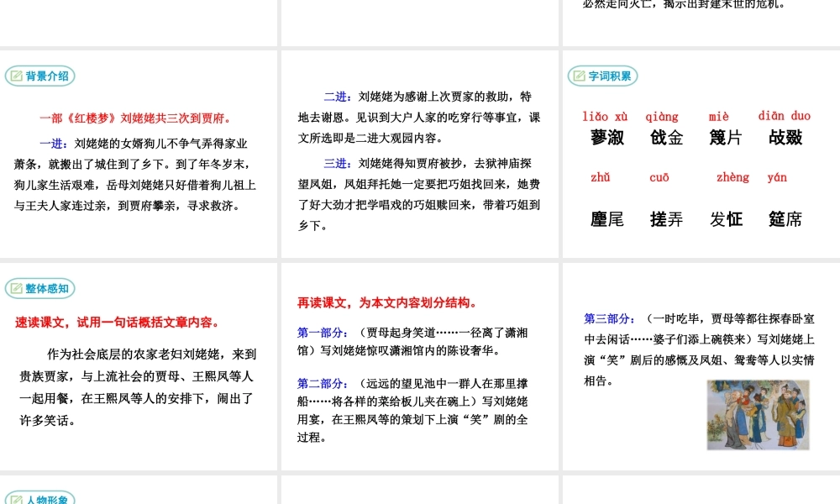Select the pinyin label zhèng above 发怔
The image size is (840, 504).
732,177
